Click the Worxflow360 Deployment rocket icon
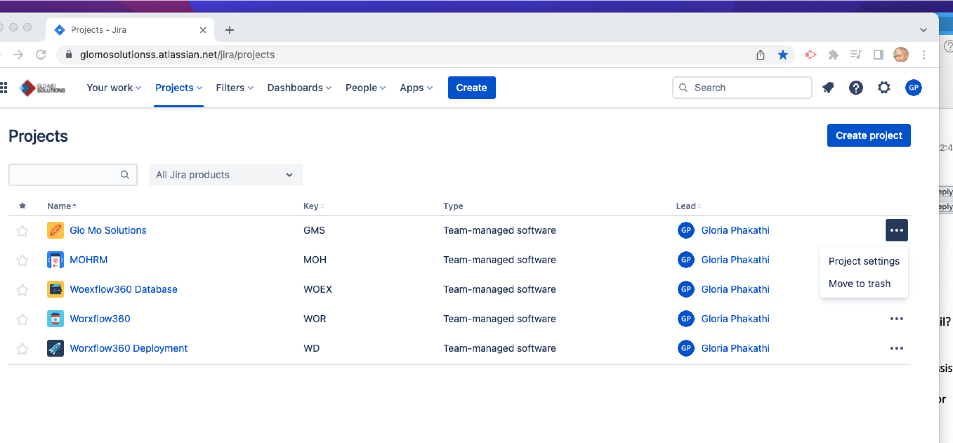Screen dimensions: 953x443 [x=55, y=348]
